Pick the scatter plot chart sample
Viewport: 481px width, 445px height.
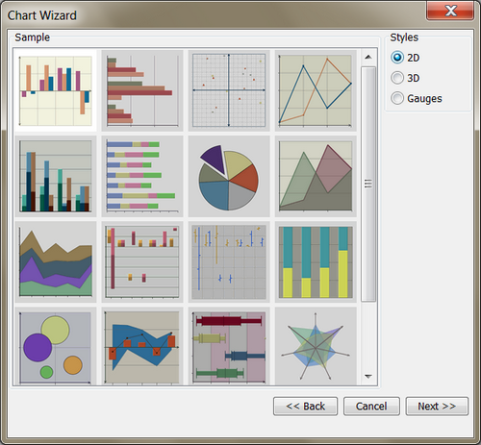tap(229, 90)
